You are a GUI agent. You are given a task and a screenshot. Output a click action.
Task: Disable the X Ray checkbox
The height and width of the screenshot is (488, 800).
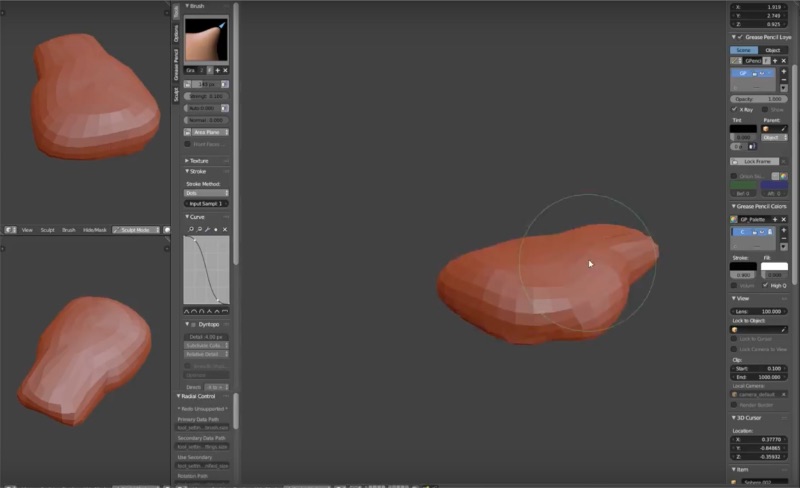(734, 109)
